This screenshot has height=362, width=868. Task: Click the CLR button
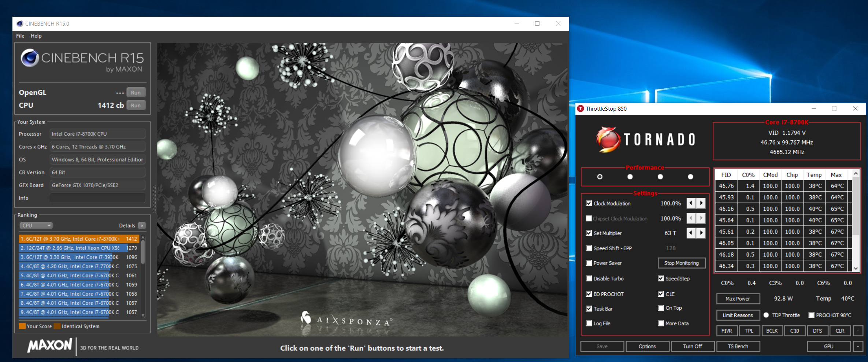840,331
